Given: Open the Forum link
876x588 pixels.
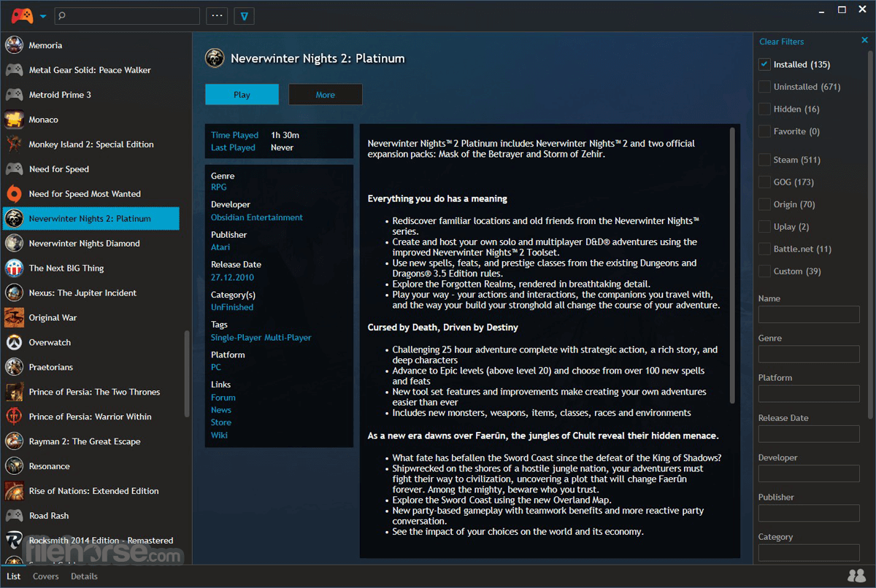Looking at the screenshot, I should point(223,398).
